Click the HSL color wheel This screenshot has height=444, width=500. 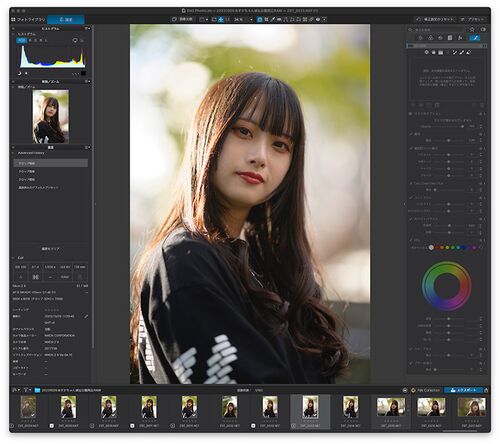[x=446, y=286]
